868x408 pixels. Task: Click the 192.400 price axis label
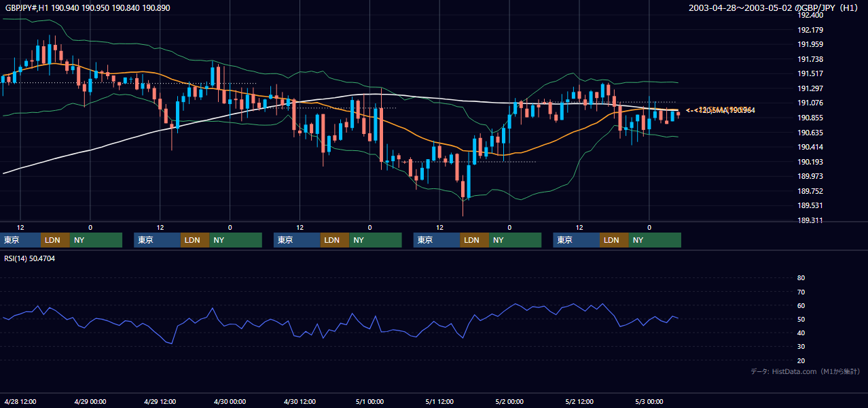810,15
